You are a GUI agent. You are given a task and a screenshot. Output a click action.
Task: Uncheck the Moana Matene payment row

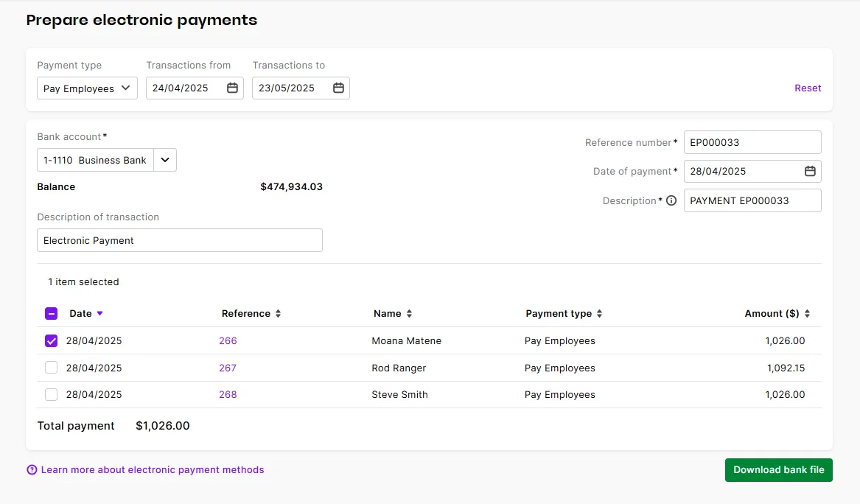coord(51,340)
